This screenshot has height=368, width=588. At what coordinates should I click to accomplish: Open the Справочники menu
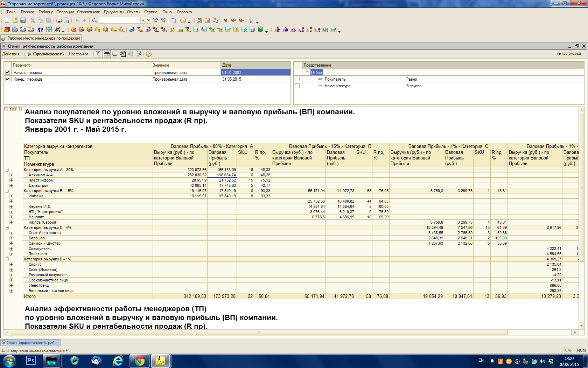[x=89, y=12]
